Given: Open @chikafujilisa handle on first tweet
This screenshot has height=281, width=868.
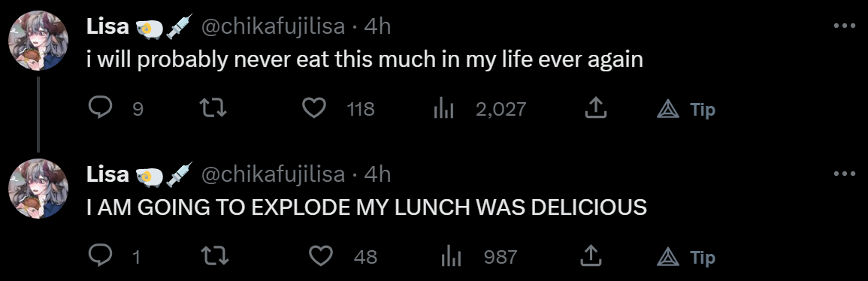Looking at the screenshot, I should [x=272, y=26].
